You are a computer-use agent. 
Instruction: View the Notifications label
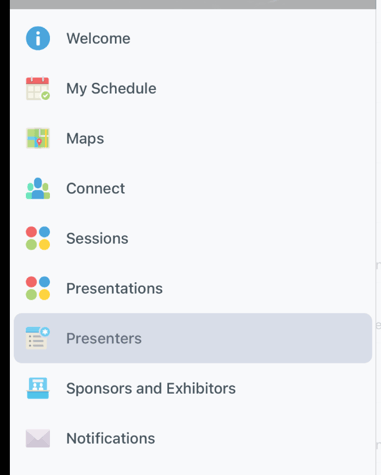pos(111,438)
